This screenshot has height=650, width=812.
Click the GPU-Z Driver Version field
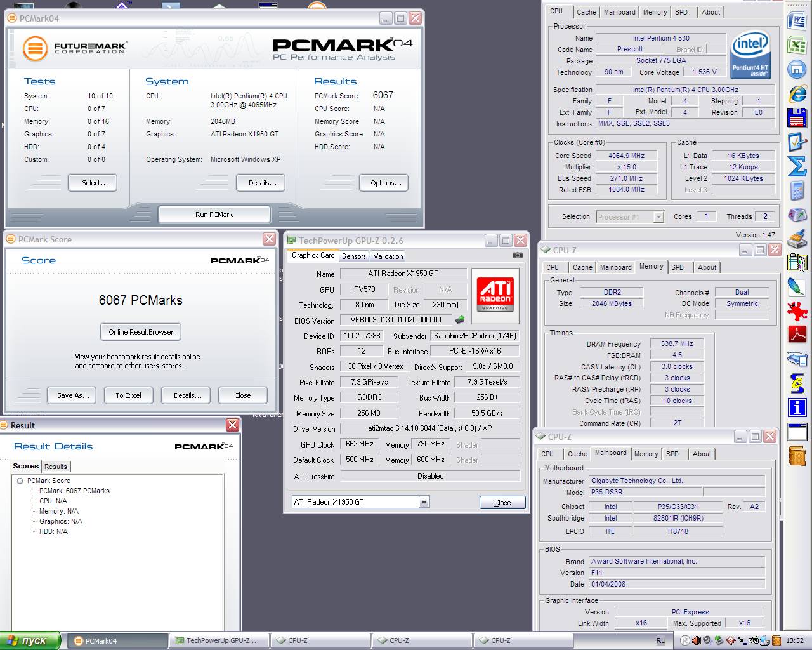click(430, 428)
